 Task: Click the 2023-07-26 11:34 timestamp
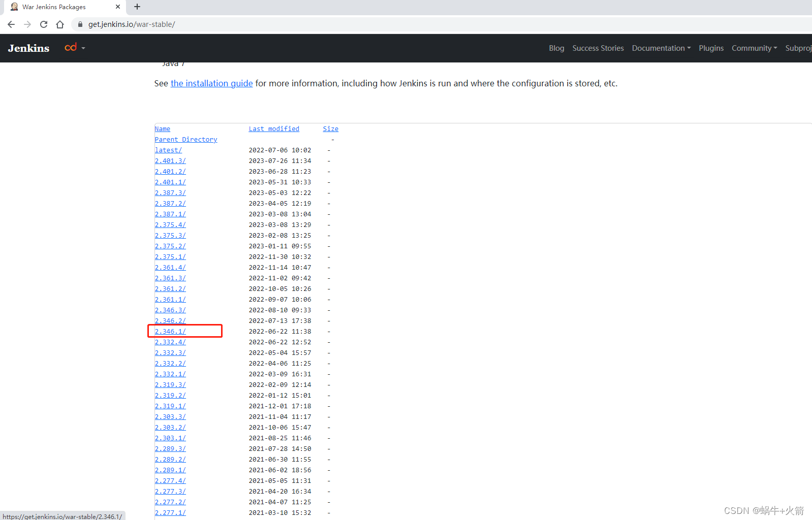[280, 161]
